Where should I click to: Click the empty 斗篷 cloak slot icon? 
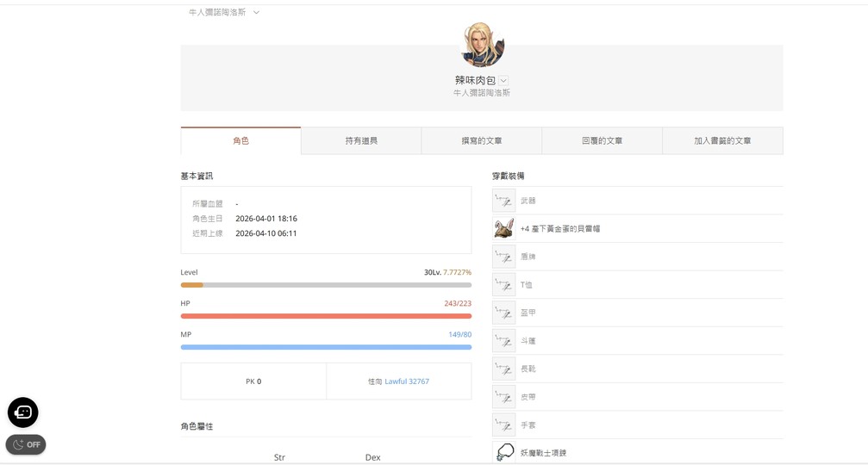pyautogui.click(x=503, y=341)
